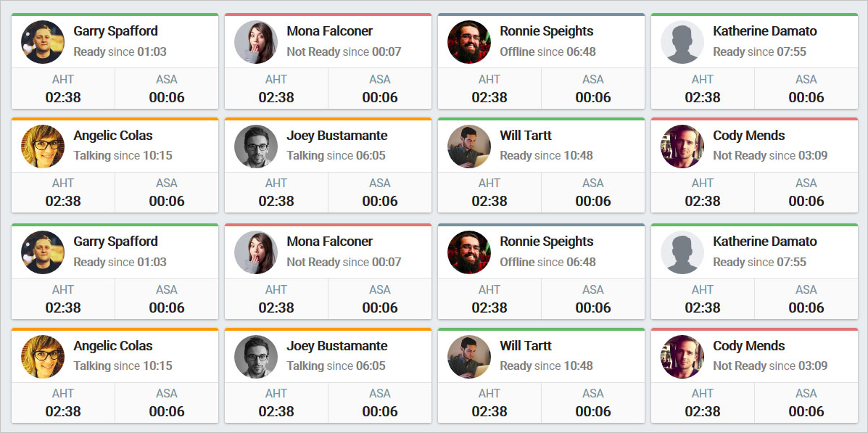This screenshot has height=433, width=868.
Task: Click the Angelic Colas name in the bottom row
Action: click(113, 346)
